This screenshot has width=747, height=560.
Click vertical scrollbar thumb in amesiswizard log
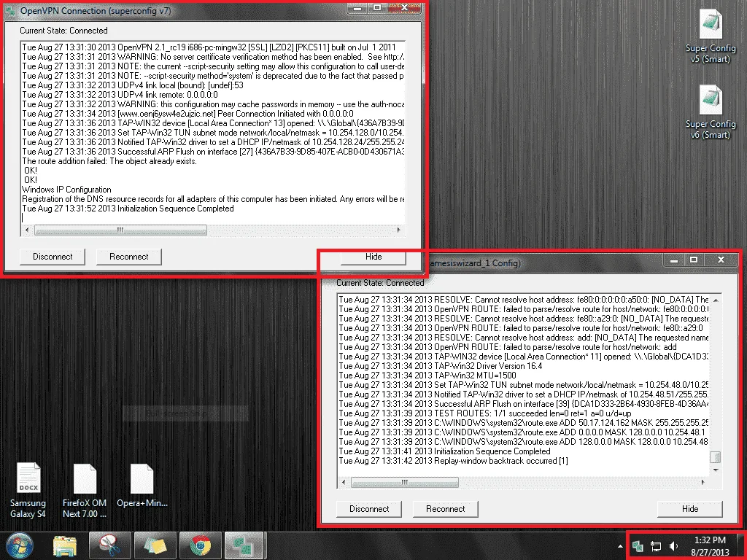[715, 457]
